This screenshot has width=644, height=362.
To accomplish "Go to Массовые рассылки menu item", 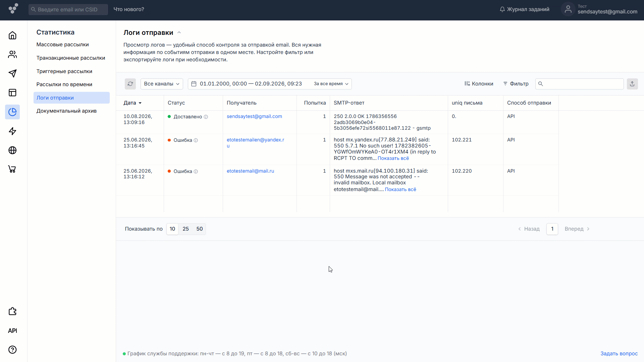I will pos(62,45).
